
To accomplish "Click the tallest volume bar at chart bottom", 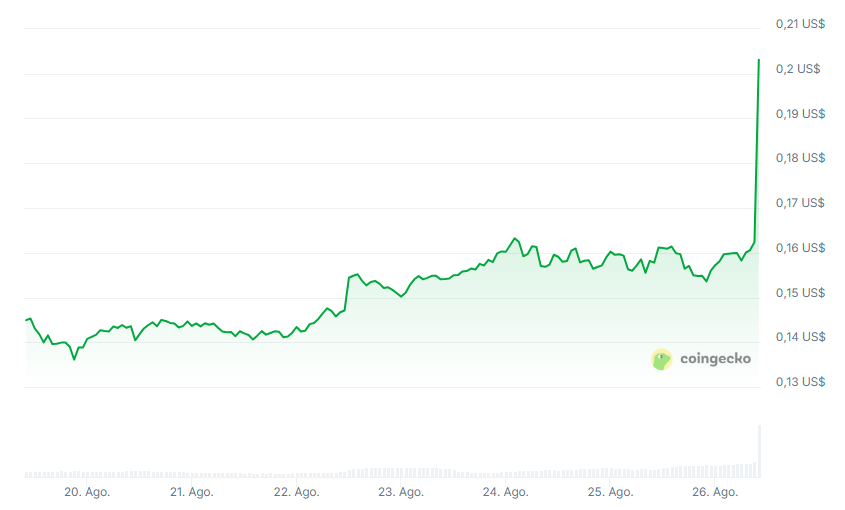I will pyautogui.click(x=759, y=450).
